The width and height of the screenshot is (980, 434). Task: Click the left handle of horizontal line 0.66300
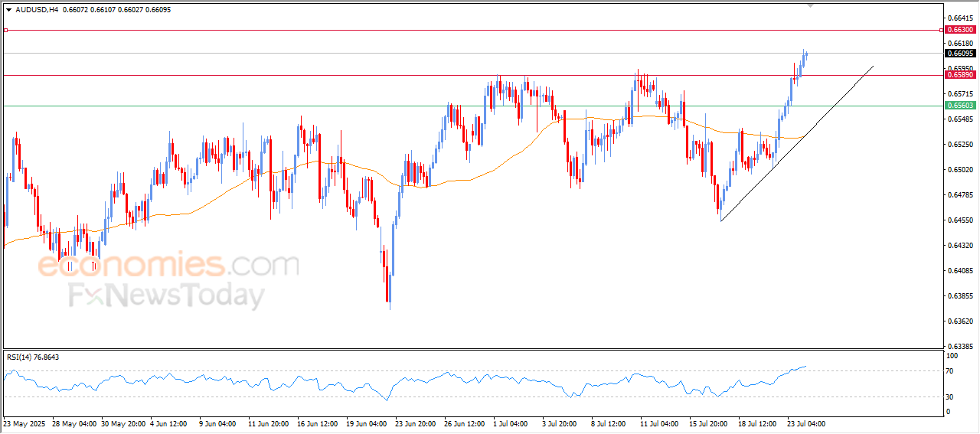[5, 30]
